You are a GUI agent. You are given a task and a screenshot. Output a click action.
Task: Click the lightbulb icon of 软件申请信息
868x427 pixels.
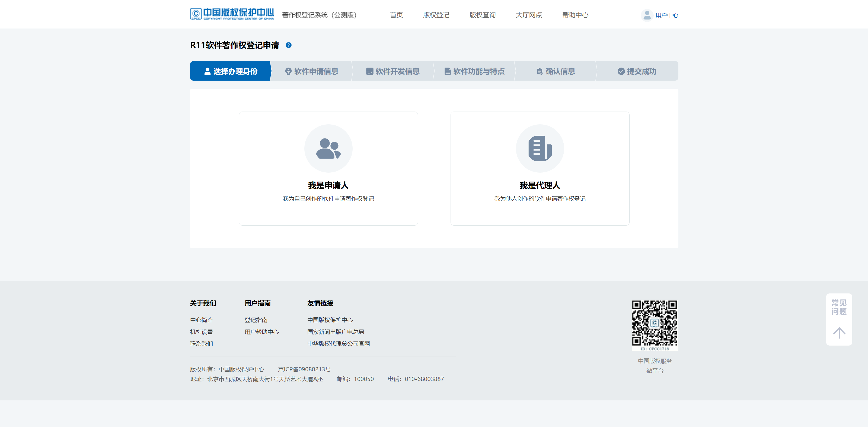tap(288, 71)
